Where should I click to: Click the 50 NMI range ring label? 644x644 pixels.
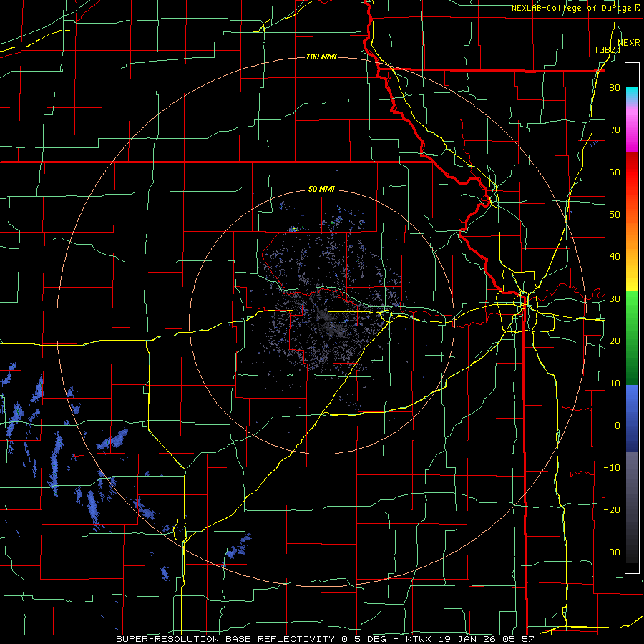321,189
